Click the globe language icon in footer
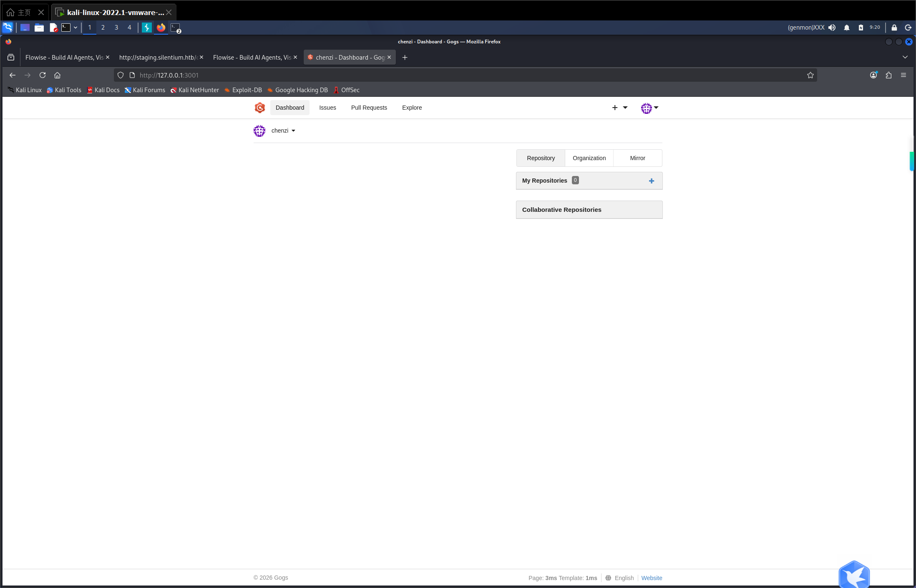 (608, 578)
